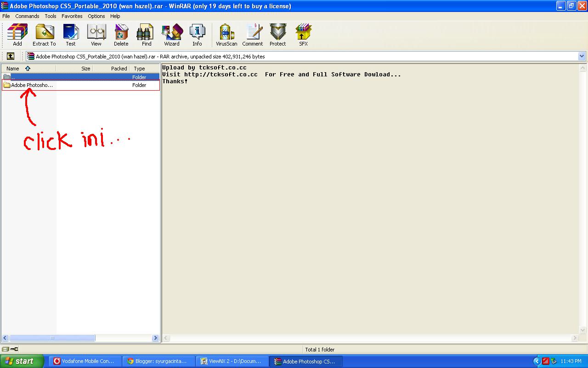This screenshot has height=368, width=588.
Task: Select the Adobe Photoshop folder row
Action: tap(80, 85)
